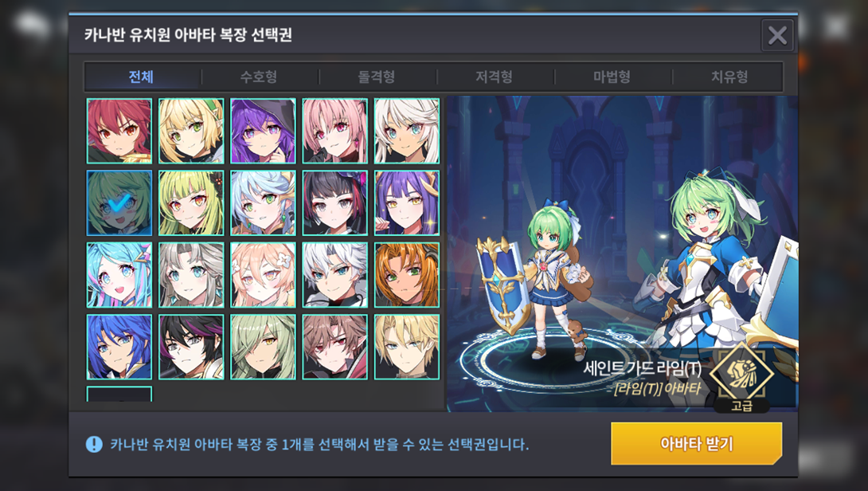Filter by the 마법형 tab

coord(612,77)
